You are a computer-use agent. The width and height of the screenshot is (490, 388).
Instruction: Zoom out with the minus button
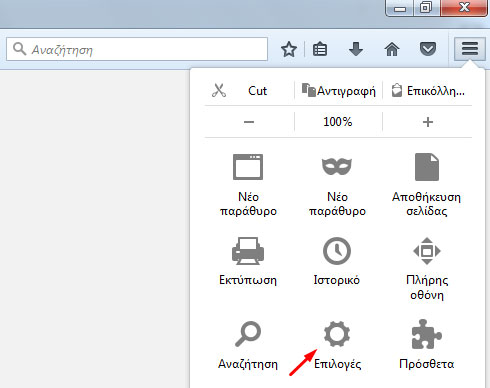[249, 122]
